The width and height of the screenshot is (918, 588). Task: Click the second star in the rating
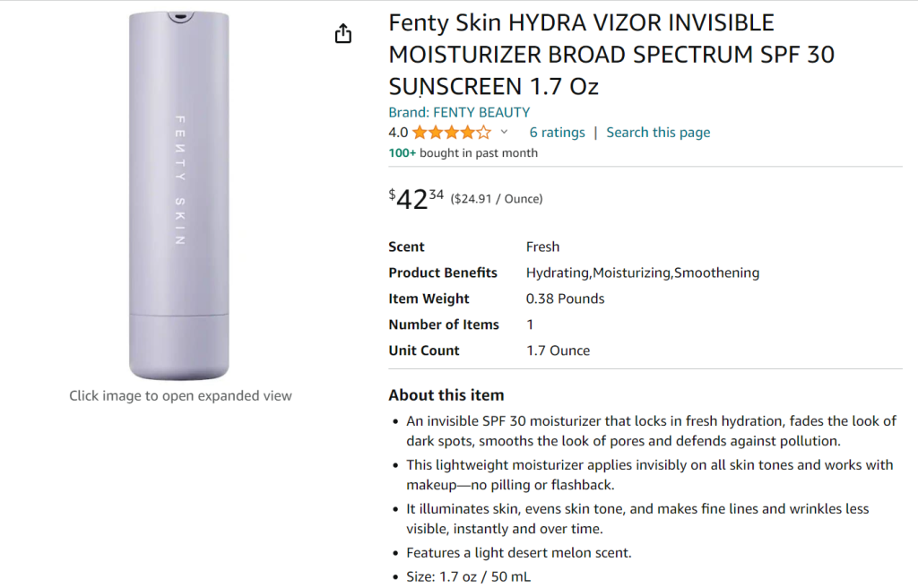pos(437,132)
